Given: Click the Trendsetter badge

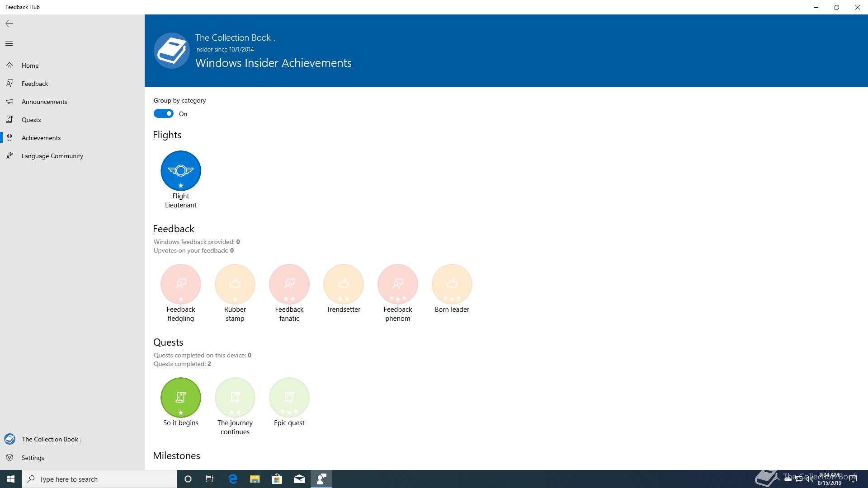Looking at the screenshot, I should click(344, 284).
